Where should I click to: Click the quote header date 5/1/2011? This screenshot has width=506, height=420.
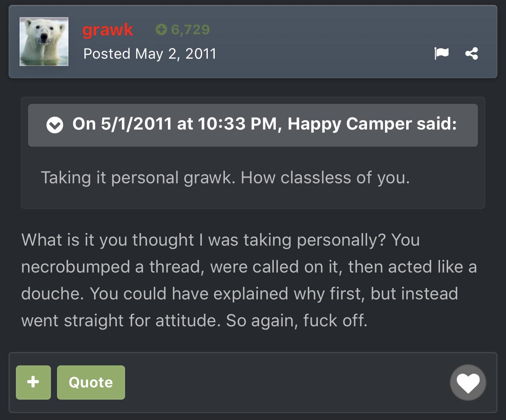click(136, 124)
